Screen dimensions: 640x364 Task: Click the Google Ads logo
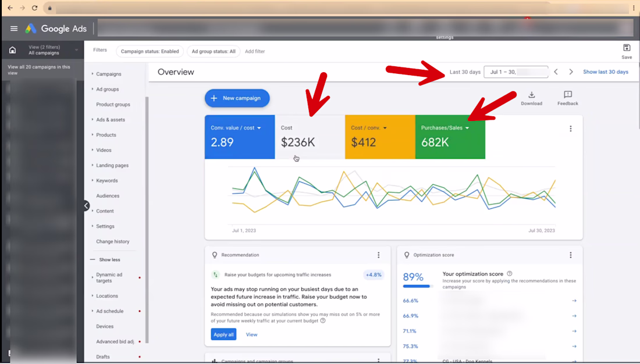(x=56, y=28)
